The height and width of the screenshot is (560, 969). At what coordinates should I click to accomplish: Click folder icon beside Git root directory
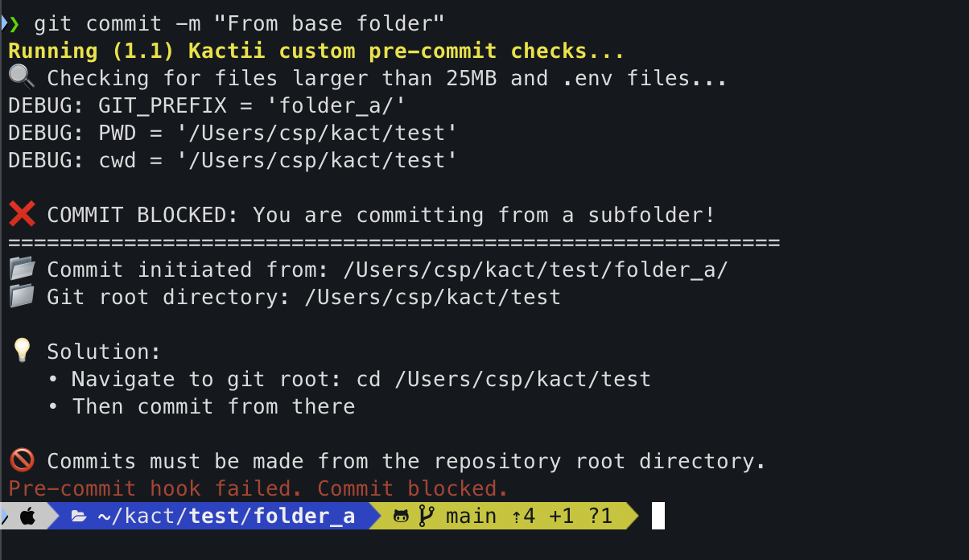[22, 296]
